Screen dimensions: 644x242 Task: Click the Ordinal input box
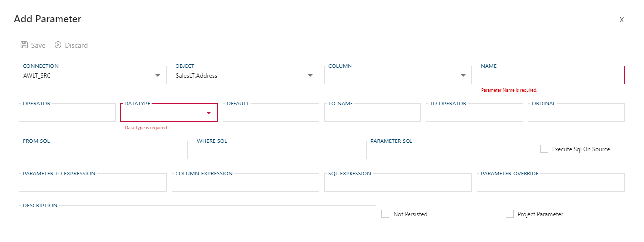click(576, 113)
